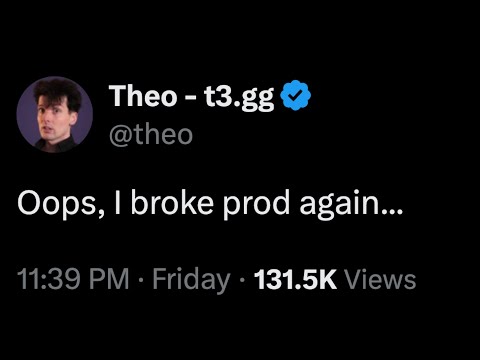Click the word "broke" in the tweet
Image resolution: width=480 pixels, height=360 pixels.
tap(172, 202)
